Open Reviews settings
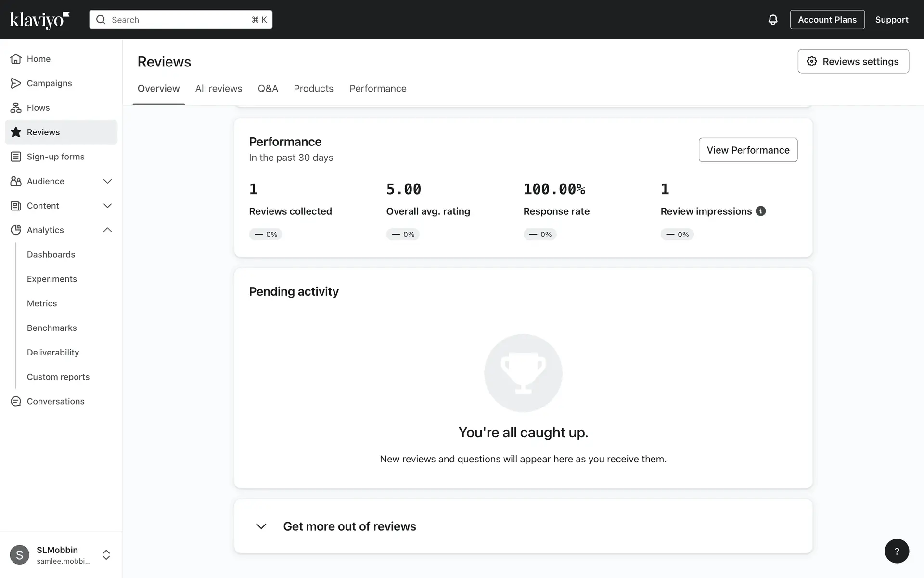This screenshot has width=924, height=578. coord(853,61)
